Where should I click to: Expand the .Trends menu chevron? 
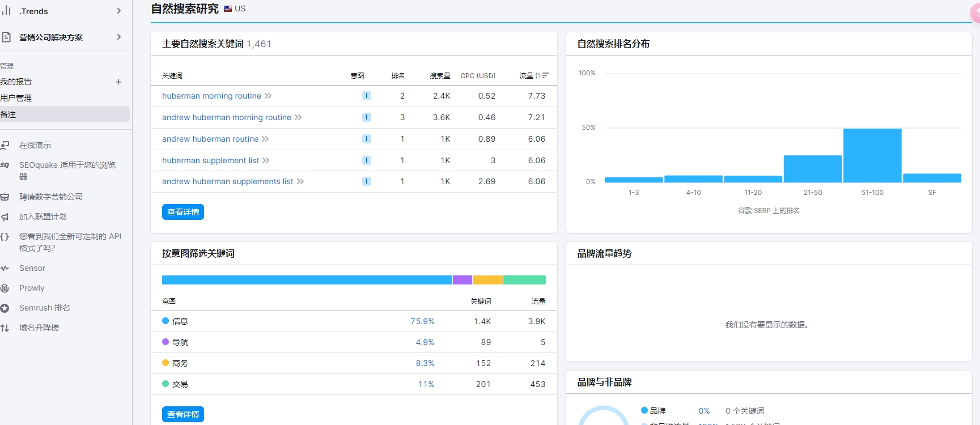pyautogui.click(x=119, y=11)
